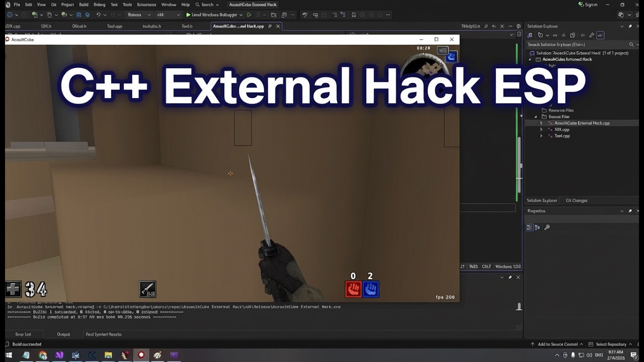Viewport: 644px width, 362px height.
Task: Open File Explorer from the taskbar
Action: pyautogui.click(x=108, y=355)
